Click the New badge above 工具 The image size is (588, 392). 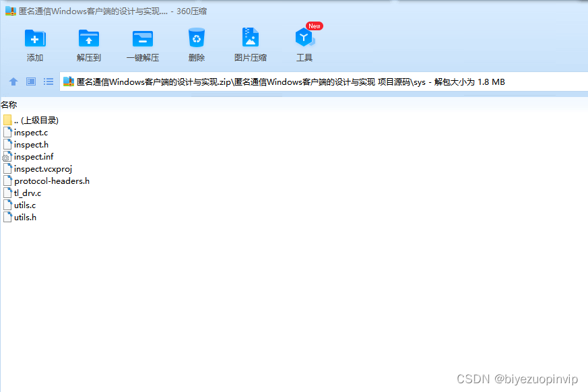314,26
